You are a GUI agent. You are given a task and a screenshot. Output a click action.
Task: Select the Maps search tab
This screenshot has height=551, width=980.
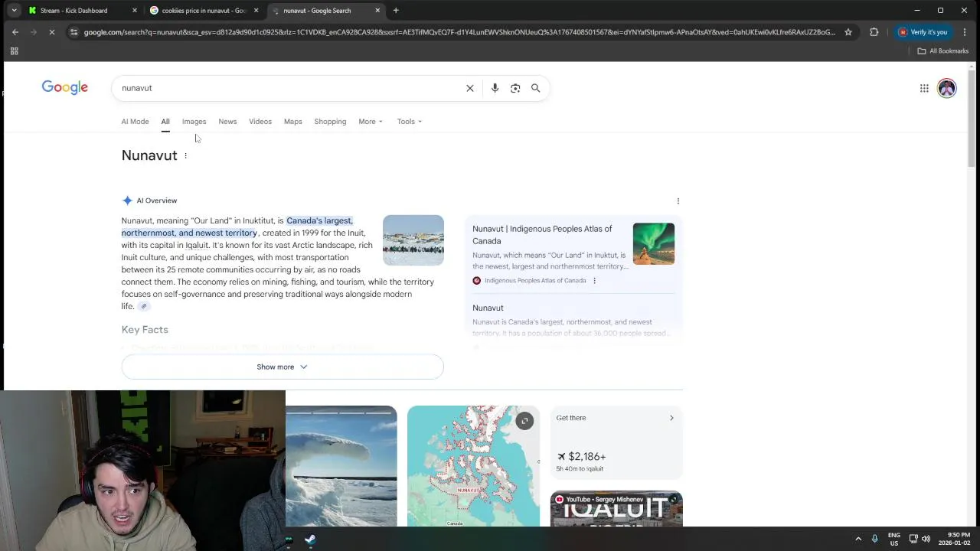pos(293,122)
